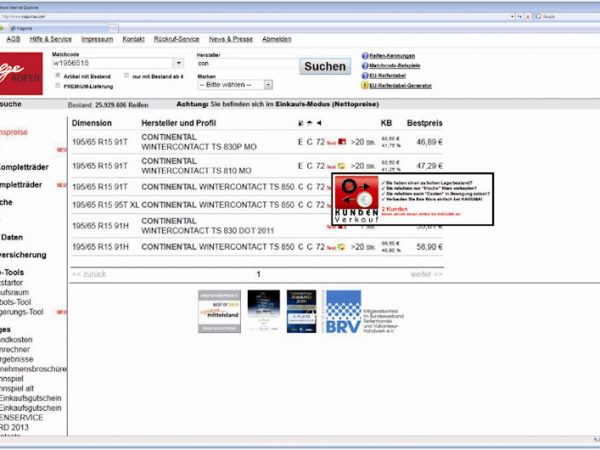Viewport: 600px width, 450px height.
Task: Open the red Kunden Verkauf icon
Action: pos(357,199)
